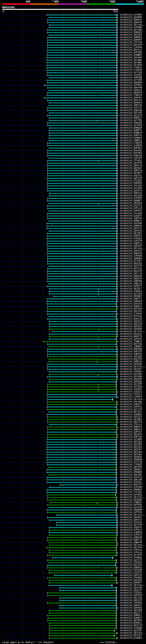Select hit label UniRef100_C0HGC0
This screenshot has width=146, height=644.
coord(131,67)
